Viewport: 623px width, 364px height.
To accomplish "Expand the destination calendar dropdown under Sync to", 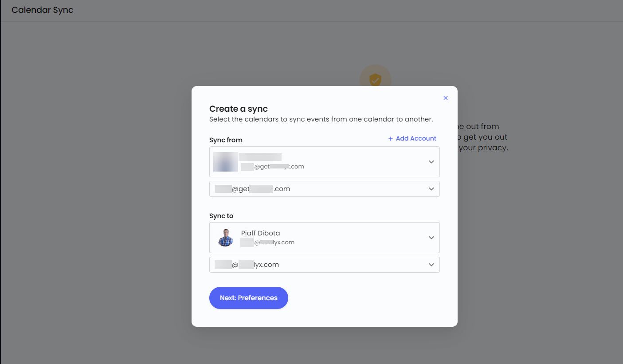I will point(324,265).
